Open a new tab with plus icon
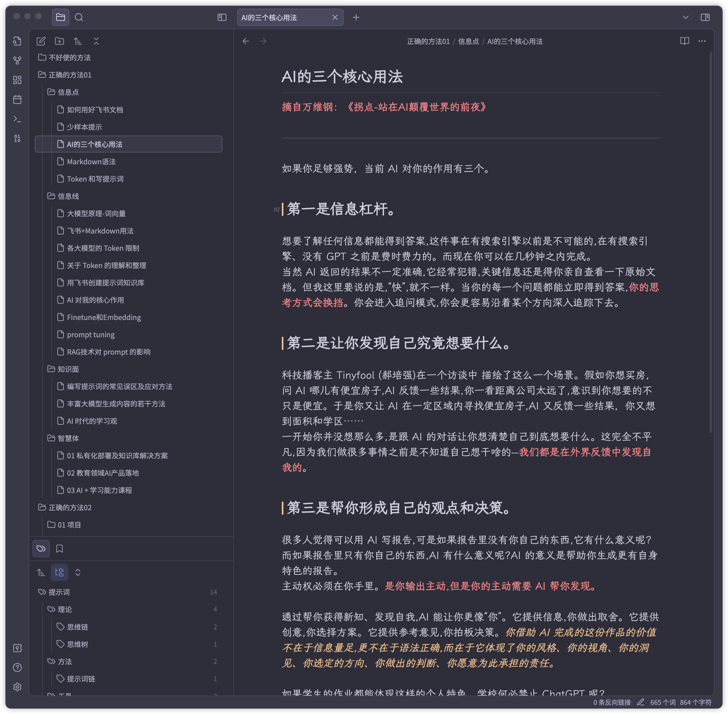728x714 pixels. pos(356,17)
